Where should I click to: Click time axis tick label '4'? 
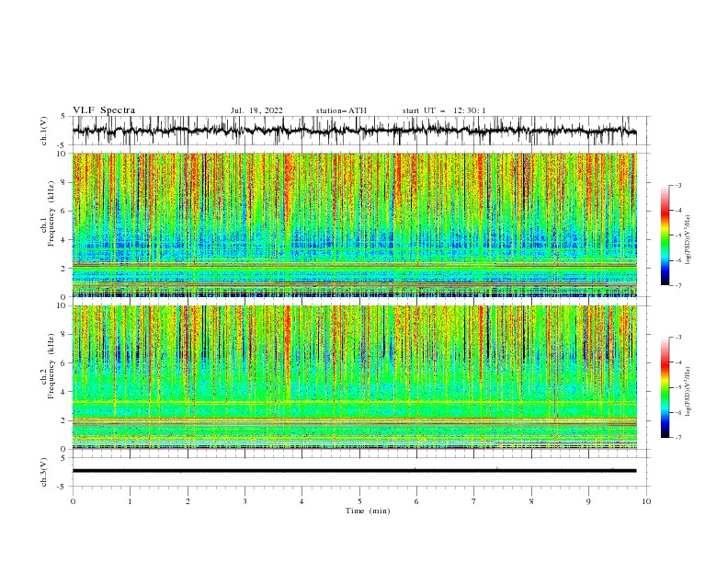(x=301, y=501)
